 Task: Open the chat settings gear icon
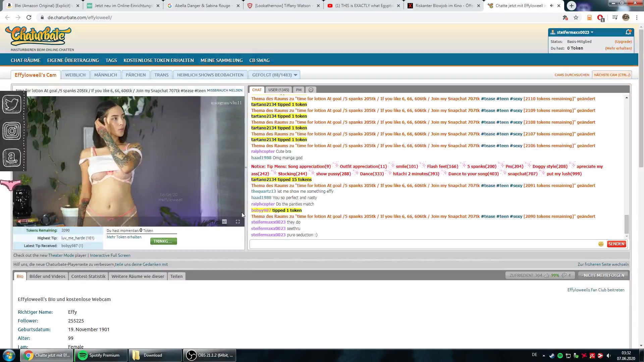(x=311, y=90)
